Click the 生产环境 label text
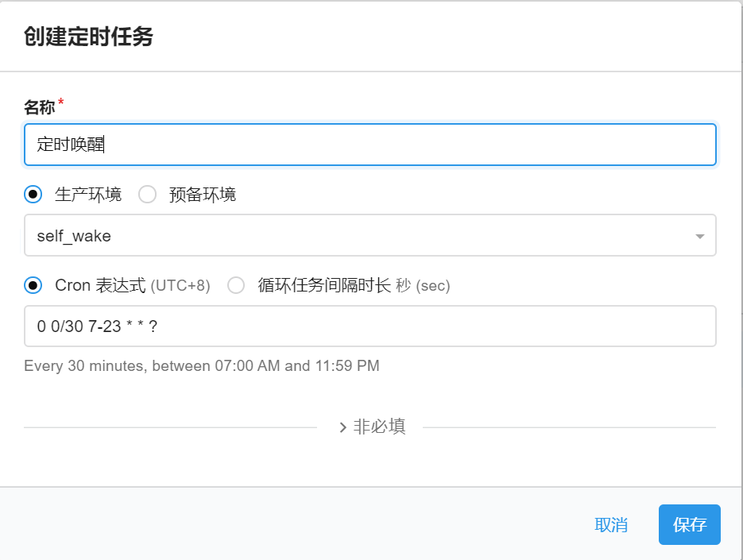Screen dimensions: 743x560 [87, 195]
